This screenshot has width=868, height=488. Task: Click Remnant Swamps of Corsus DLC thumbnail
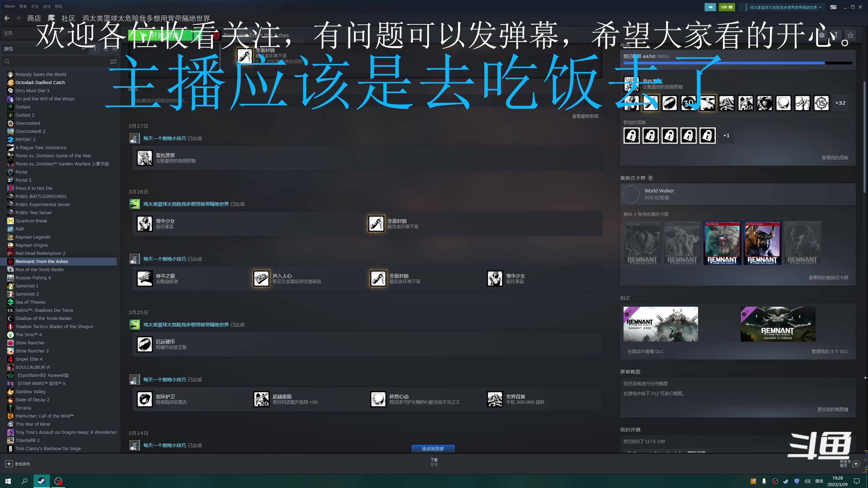tap(777, 324)
